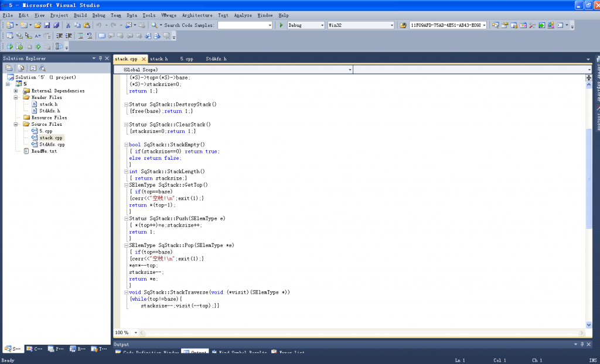Open the Win32 platform dropdown
The width and height of the screenshot is (600, 364).
[x=392, y=25]
